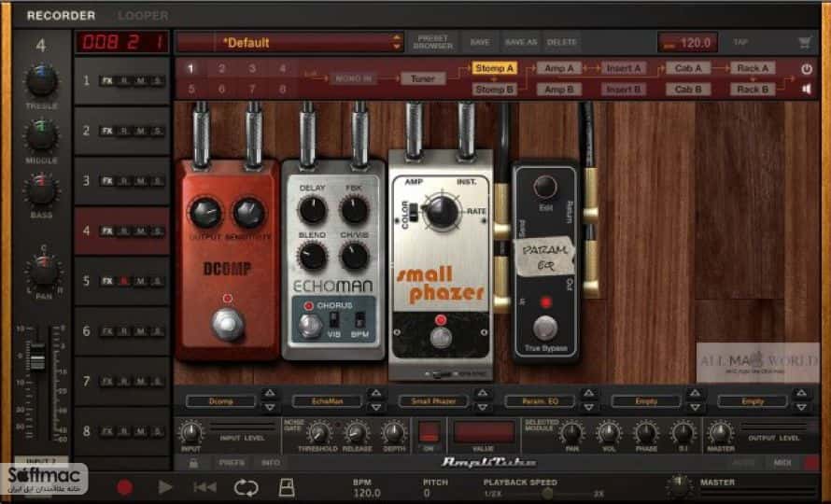Start playback with the play icon
The image size is (831, 504).
click(165, 486)
